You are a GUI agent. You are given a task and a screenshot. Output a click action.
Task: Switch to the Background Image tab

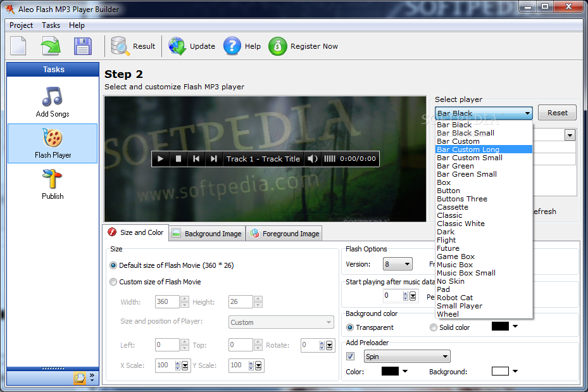(207, 233)
